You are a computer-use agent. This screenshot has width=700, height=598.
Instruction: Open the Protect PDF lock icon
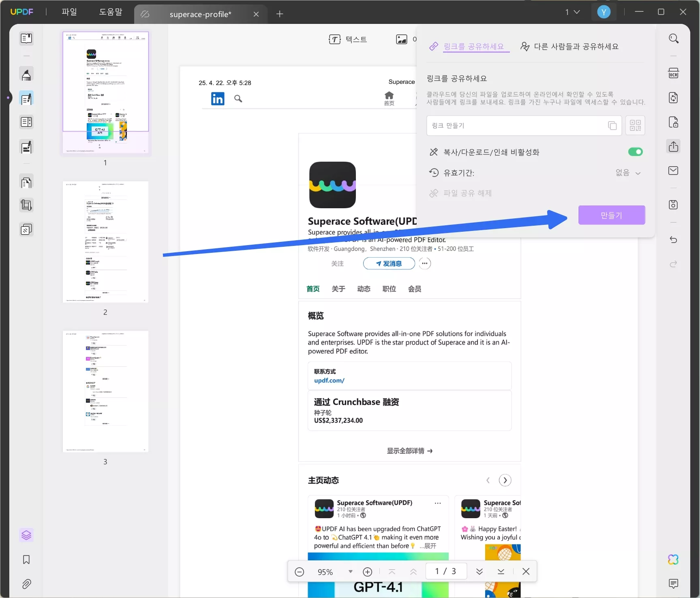click(x=674, y=122)
